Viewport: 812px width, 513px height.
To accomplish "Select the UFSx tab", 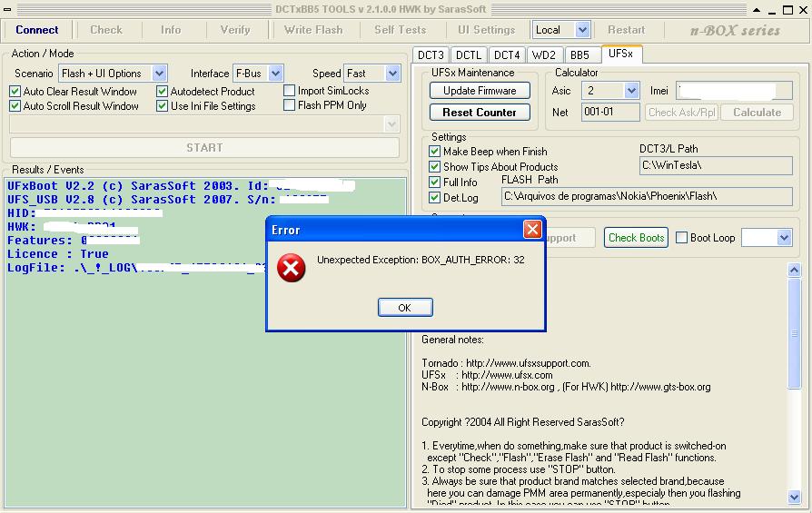I will tap(621, 54).
